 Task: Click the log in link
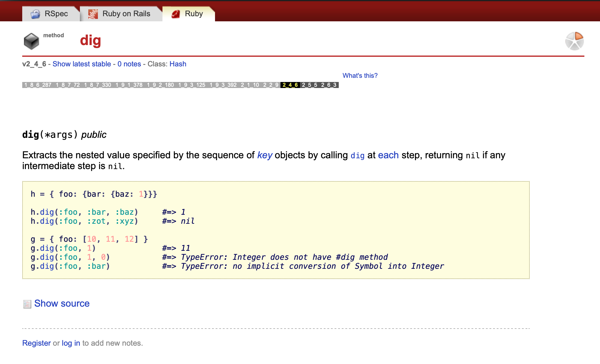click(71, 343)
